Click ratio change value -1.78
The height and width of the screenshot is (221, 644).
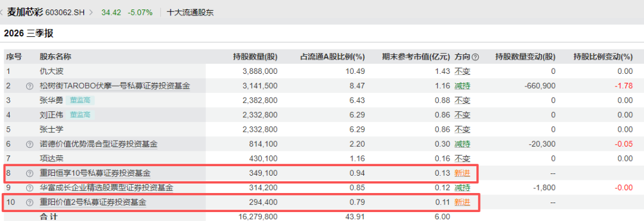[x=624, y=86]
